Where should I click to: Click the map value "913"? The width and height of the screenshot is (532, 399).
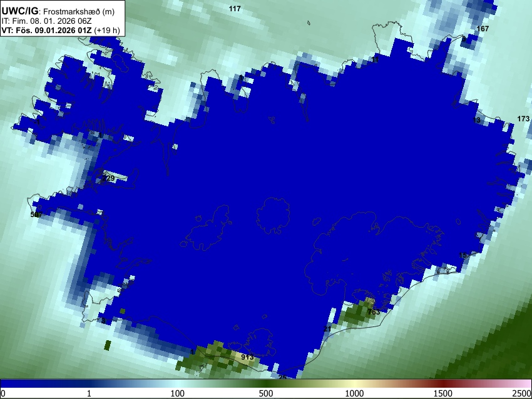pos(247,357)
